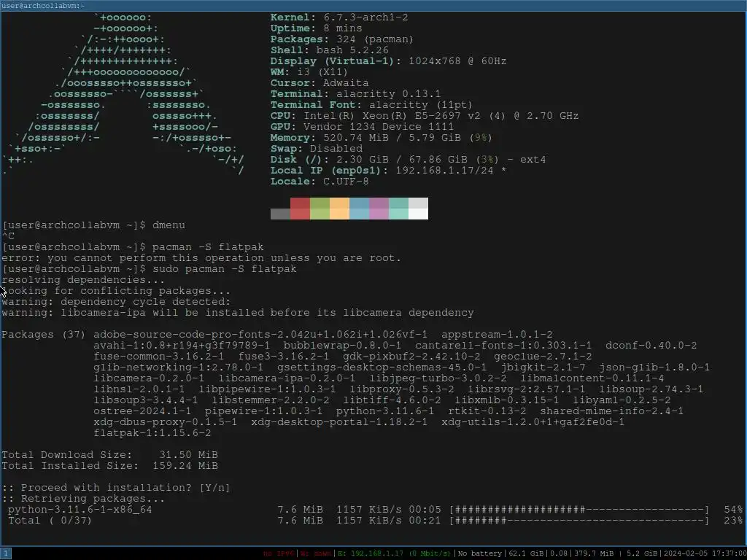Click the "bubblewrap-0.8.0-1" package name
The image size is (747, 560).
coord(342,346)
